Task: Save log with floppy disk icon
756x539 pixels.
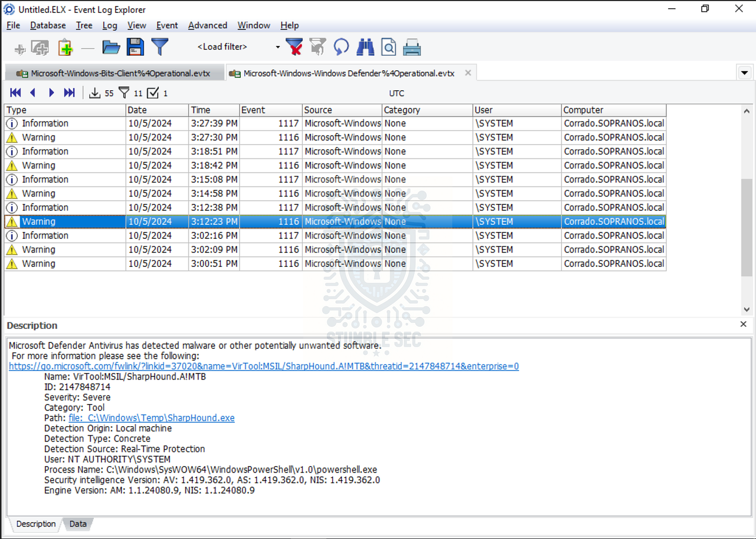Action: 135,47
